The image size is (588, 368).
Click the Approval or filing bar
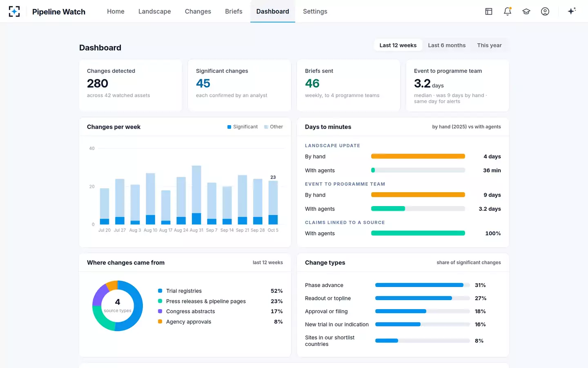click(423, 311)
